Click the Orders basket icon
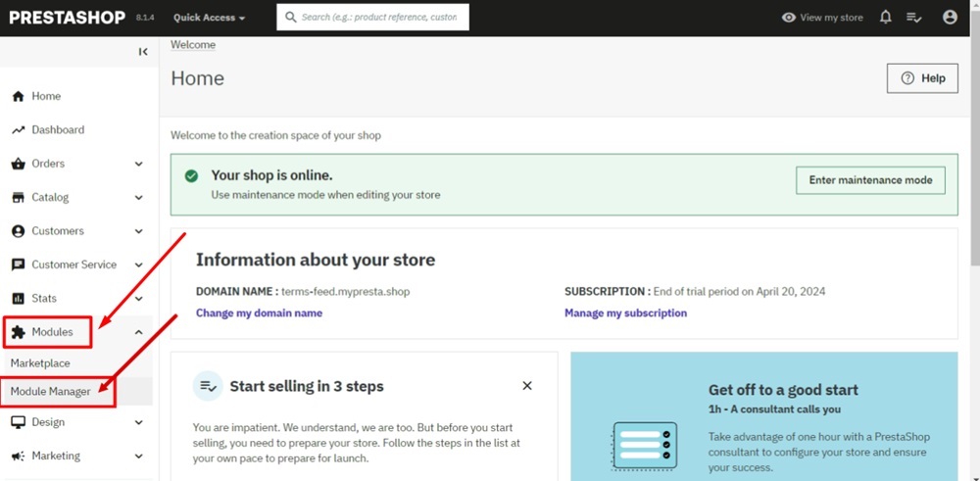 (x=19, y=164)
